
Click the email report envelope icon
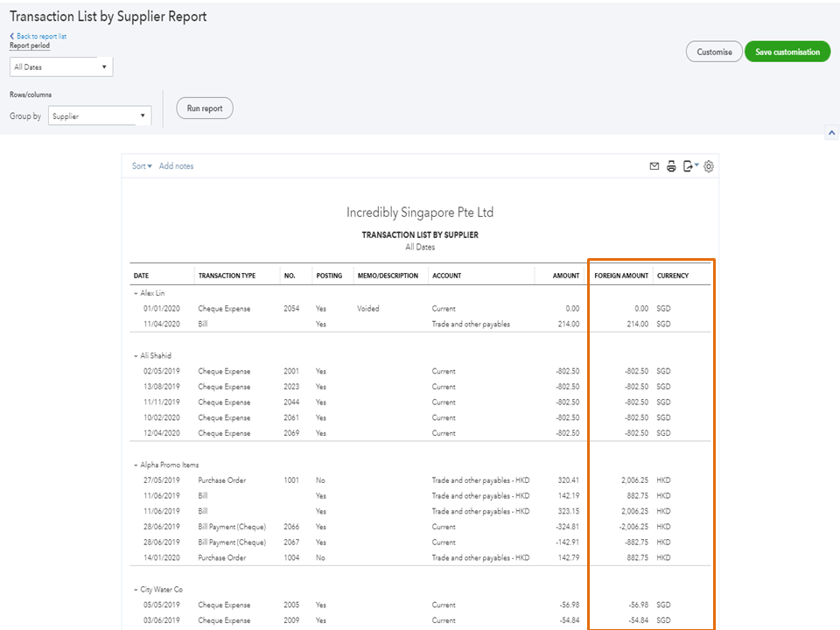654,166
